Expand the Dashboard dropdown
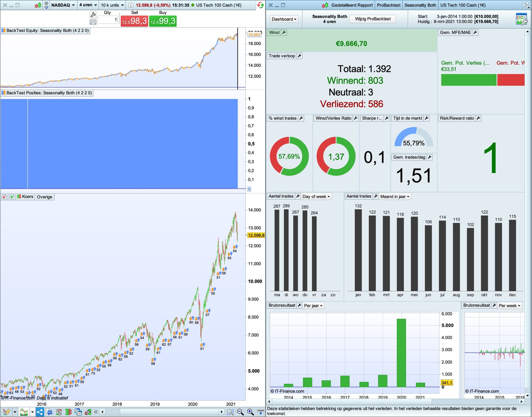Image resolution: width=532 pixels, height=417 pixels. (x=284, y=19)
